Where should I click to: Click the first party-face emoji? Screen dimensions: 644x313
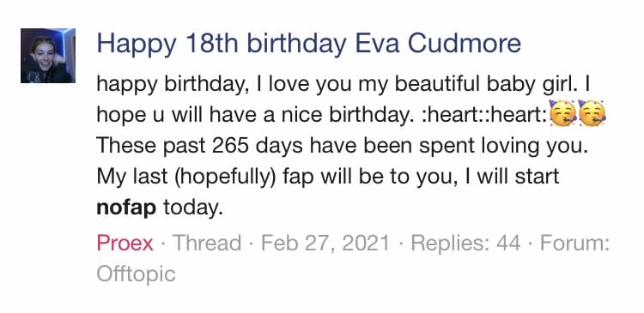[x=562, y=111]
